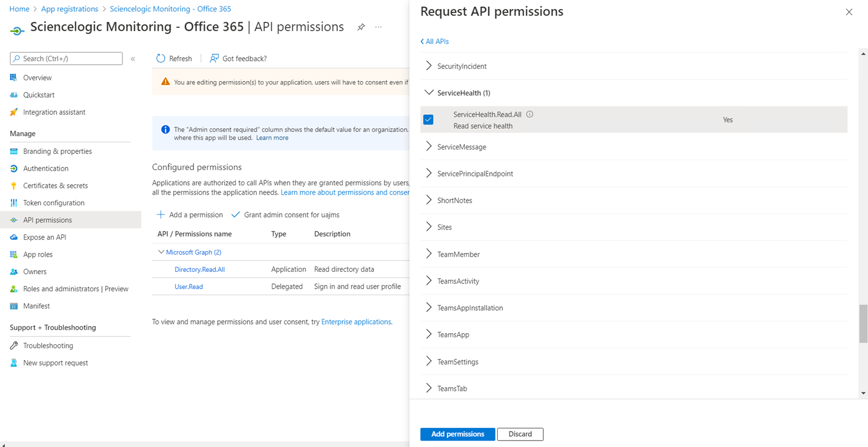
Task: Go back to All APIs link
Action: coord(435,41)
